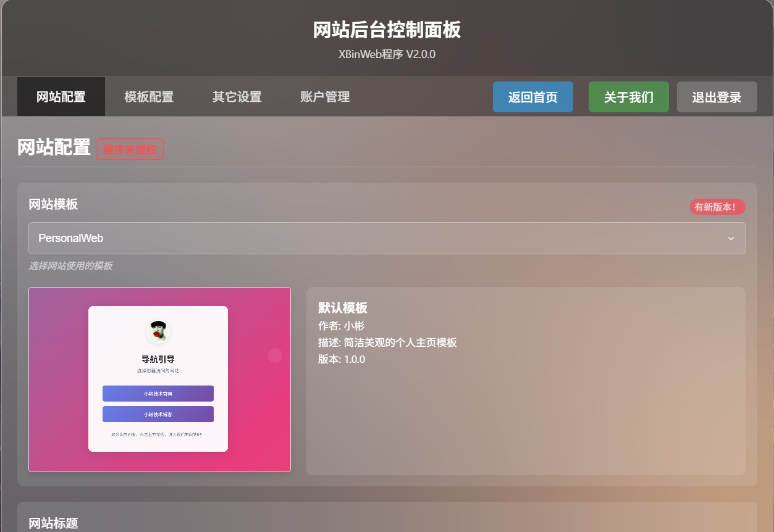Click the 导航引导 heading in preview card

(158, 359)
